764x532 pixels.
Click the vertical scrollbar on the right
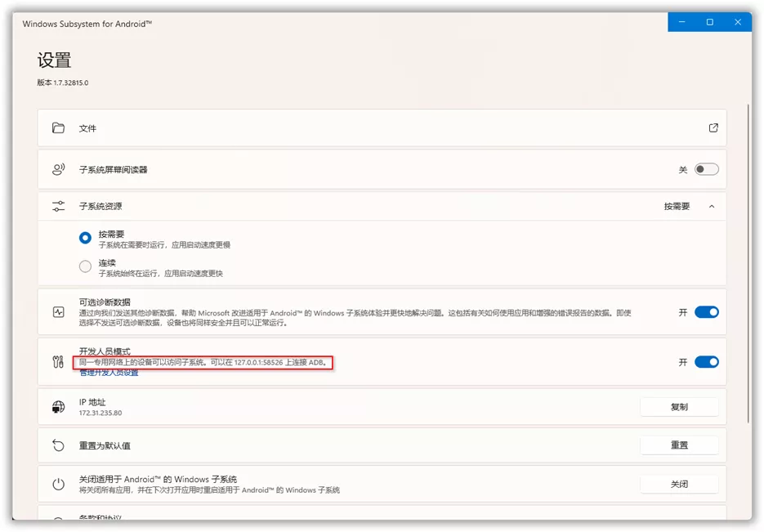pos(749,263)
